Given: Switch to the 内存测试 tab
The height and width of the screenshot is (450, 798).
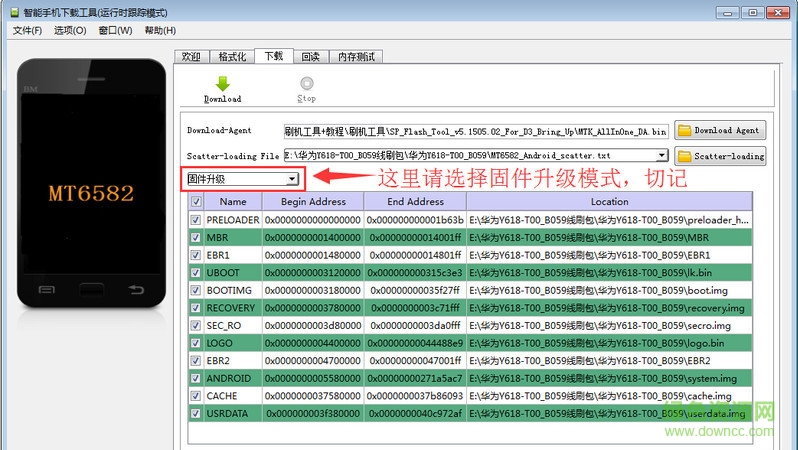Looking at the screenshot, I should coord(357,57).
